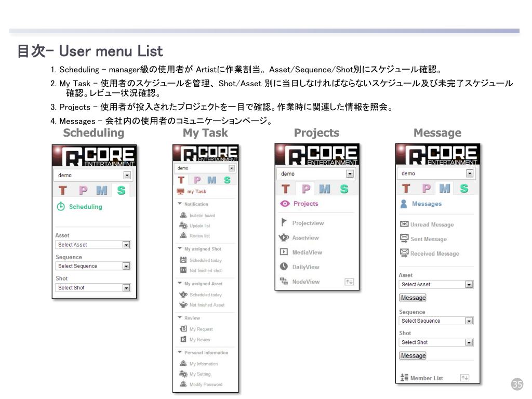The image size is (532, 399).
Task: Click the My Review icon
Action: 183,339
